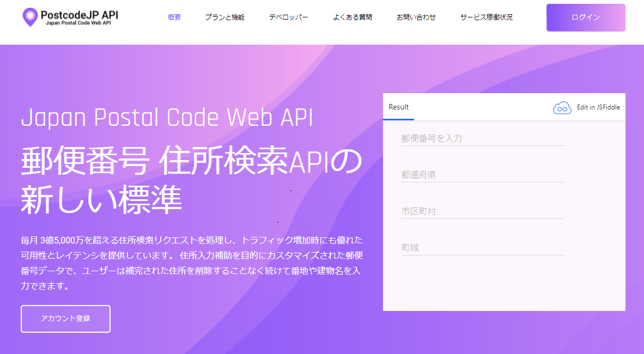Focus the 郵便番号を入力 input field
The width and height of the screenshot is (644, 354).
point(483,138)
